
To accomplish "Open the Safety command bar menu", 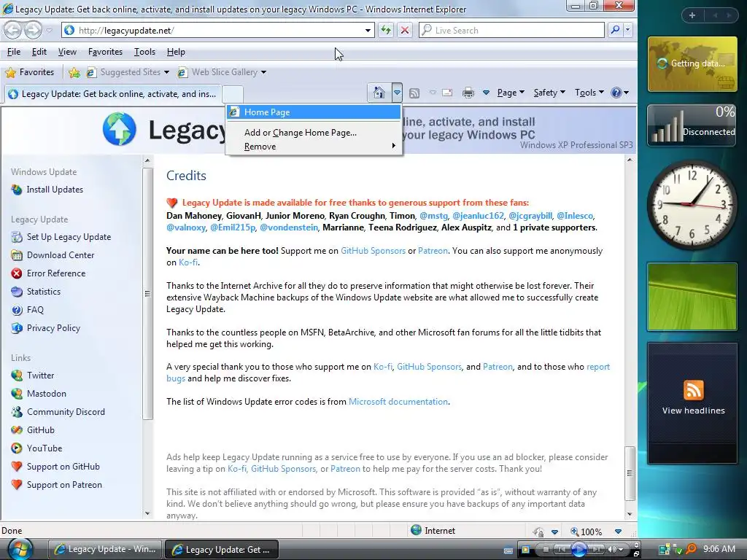I will 549,93.
